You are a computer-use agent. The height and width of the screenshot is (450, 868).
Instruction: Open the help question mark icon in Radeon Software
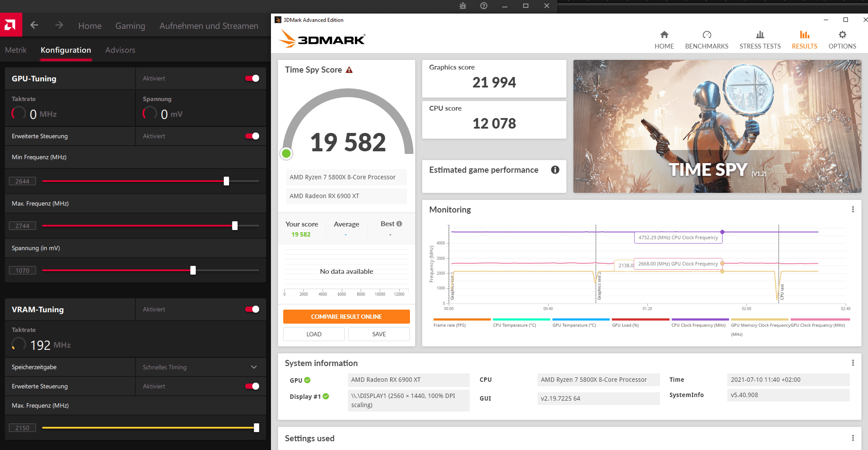(484, 6)
